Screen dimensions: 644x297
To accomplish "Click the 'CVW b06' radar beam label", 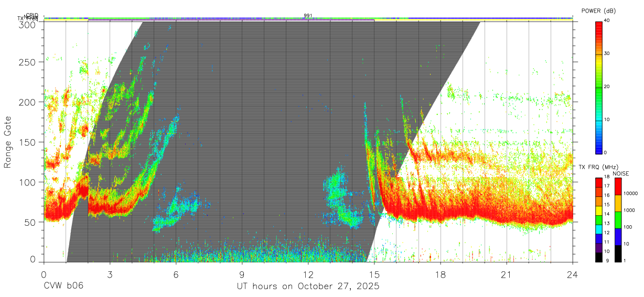I will coord(63,287).
